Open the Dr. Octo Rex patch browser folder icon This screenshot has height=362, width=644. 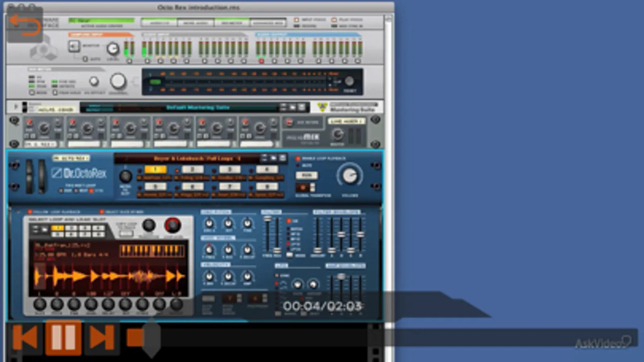point(274,158)
